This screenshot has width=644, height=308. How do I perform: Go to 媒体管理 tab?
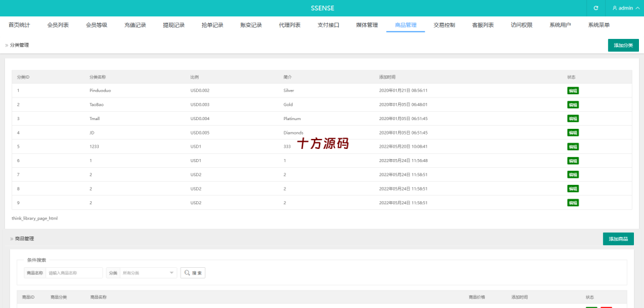pyautogui.click(x=367, y=25)
